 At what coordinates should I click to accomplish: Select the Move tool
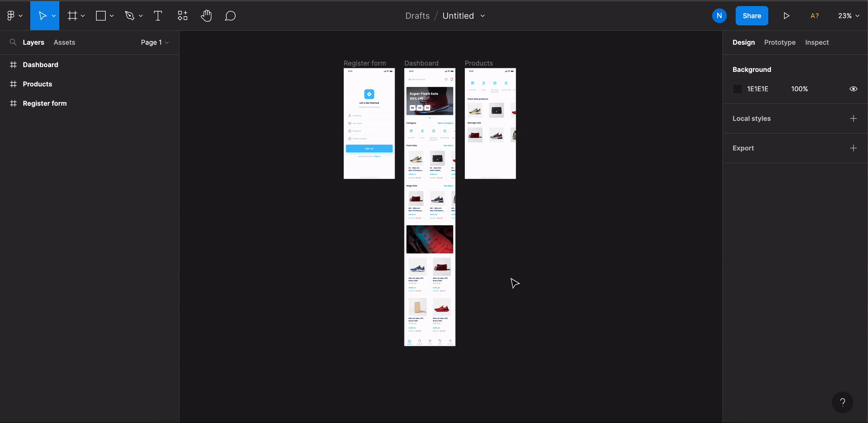tap(42, 16)
